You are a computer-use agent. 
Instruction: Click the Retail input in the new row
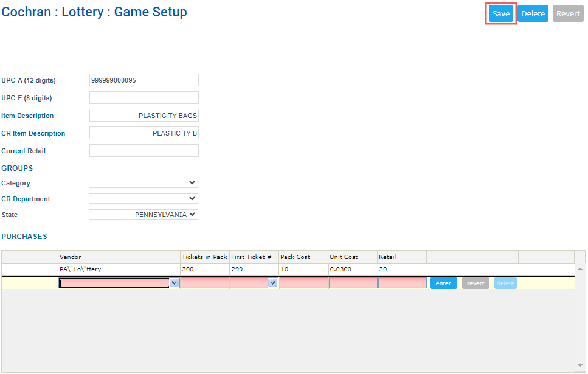[x=401, y=282]
